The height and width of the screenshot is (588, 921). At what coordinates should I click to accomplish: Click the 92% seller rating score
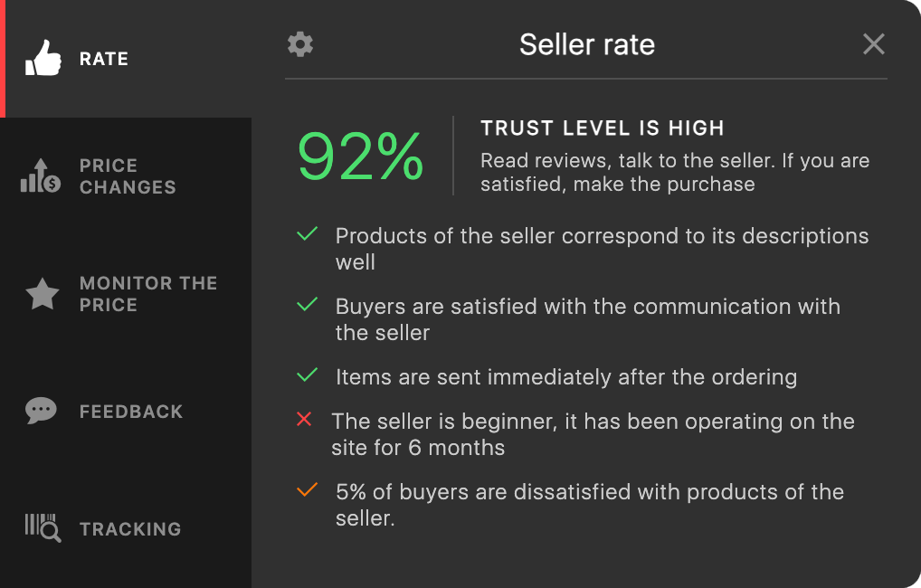360,156
